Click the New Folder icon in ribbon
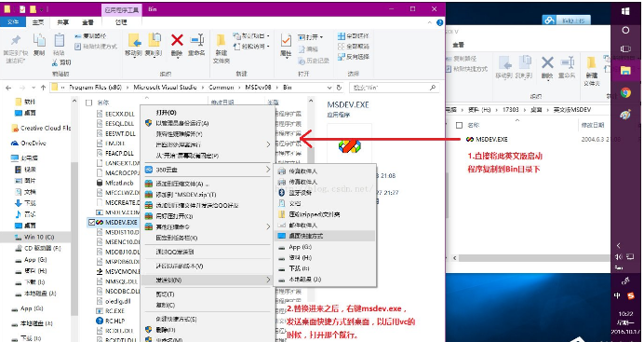This screenshot has width=644, height=342. [x=221, y=40]
